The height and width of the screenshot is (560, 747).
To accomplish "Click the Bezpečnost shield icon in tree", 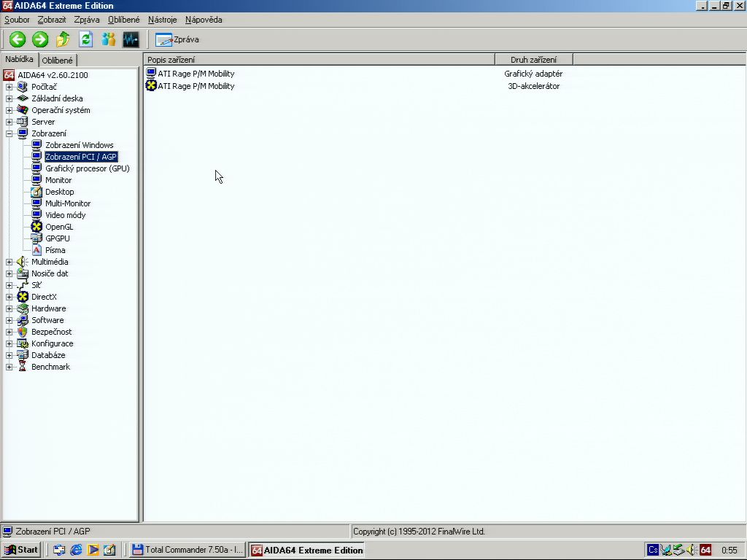I will point(23,332).
